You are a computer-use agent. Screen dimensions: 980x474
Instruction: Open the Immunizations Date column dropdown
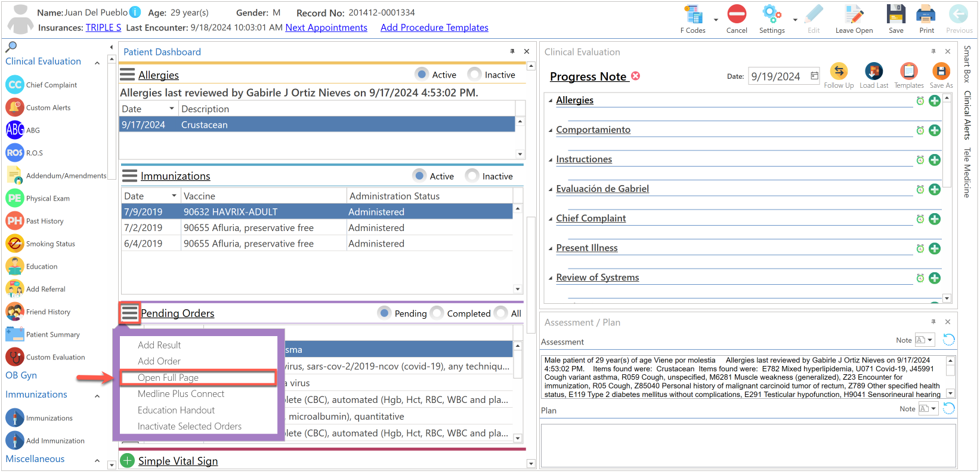174,196
